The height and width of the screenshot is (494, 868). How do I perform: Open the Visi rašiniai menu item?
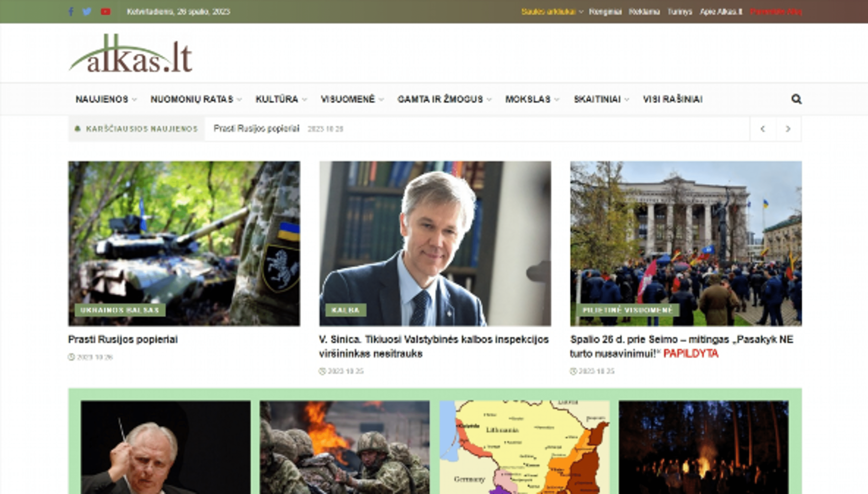(672, 99)
